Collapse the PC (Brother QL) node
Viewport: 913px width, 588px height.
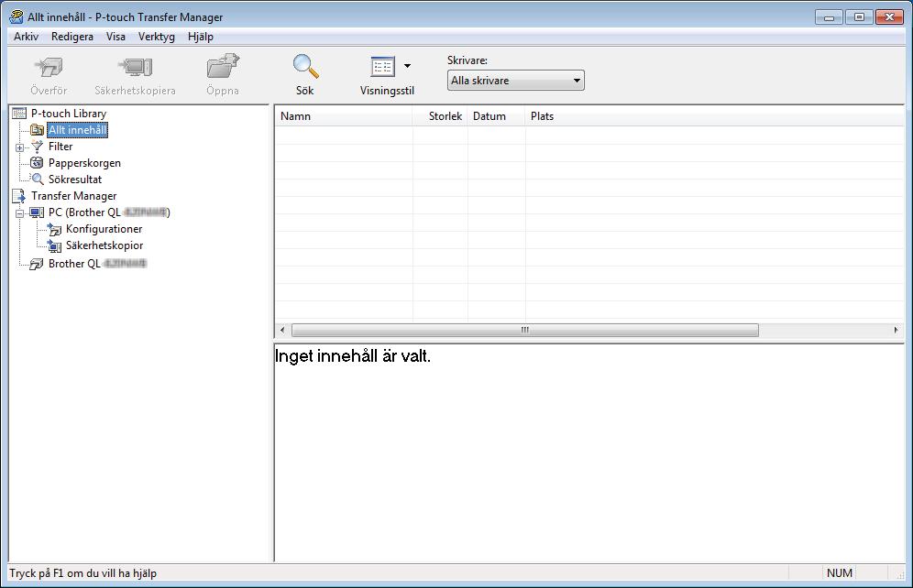(x=20, y=213)
